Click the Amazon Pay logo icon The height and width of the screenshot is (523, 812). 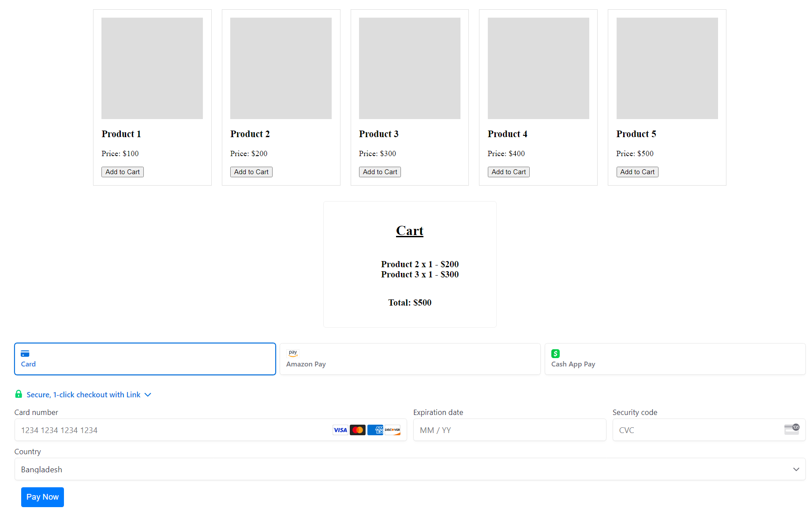293,353
